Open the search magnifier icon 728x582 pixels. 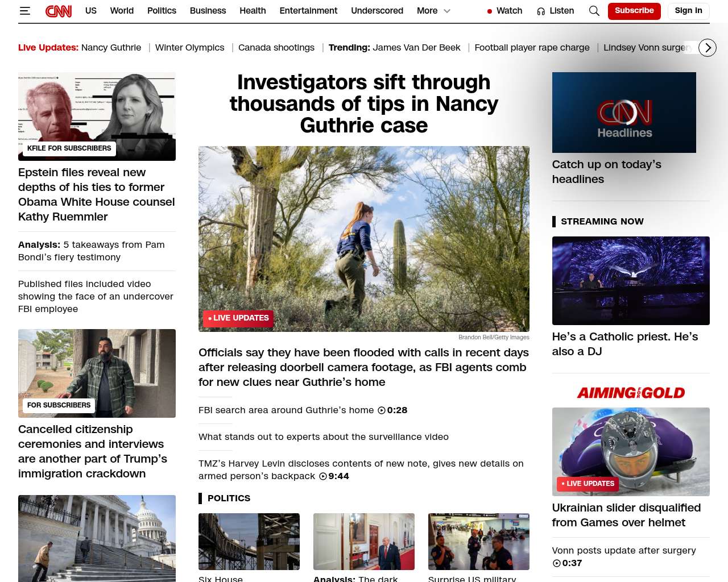coord(594,11)
